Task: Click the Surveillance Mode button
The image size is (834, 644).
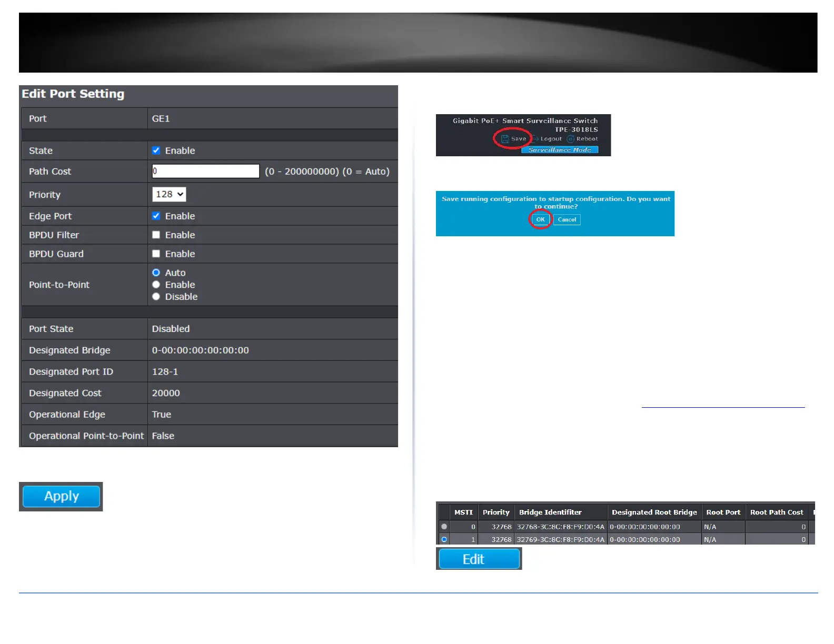Action: coord(560,150)
